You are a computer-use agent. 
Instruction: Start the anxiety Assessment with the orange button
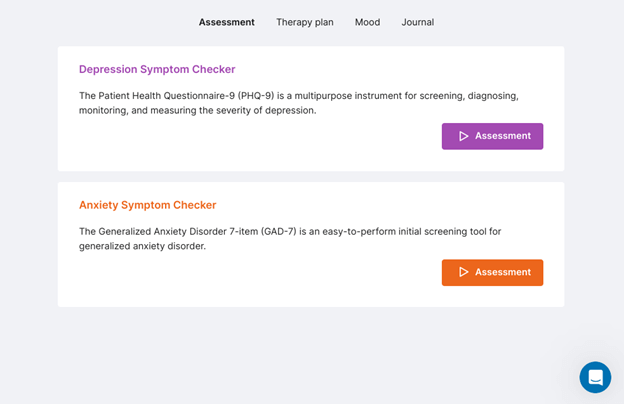pos(493,272)
